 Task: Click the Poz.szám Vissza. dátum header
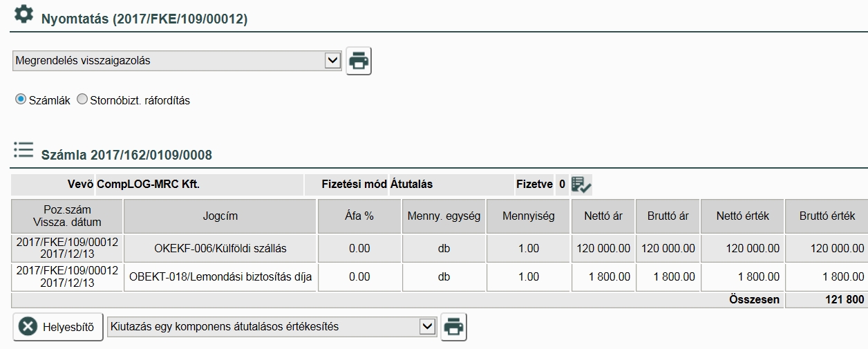[66, 216]
